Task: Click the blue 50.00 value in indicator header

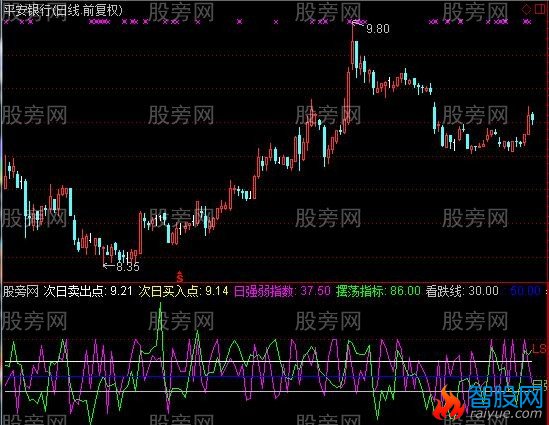Action: pos(526,291)
